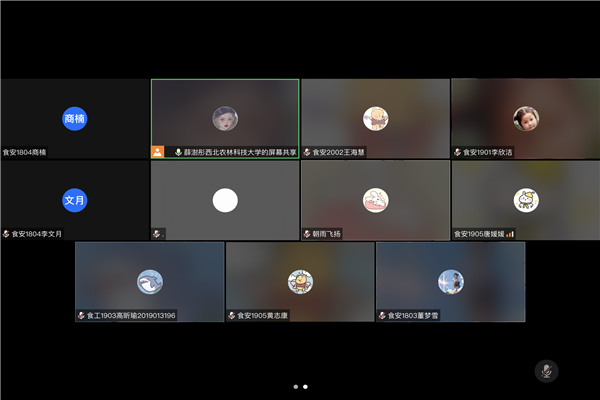This screenshot has height=400, width=600.
Task: Click the orange host icon on screen-share tile
Action: click(158, 152)
